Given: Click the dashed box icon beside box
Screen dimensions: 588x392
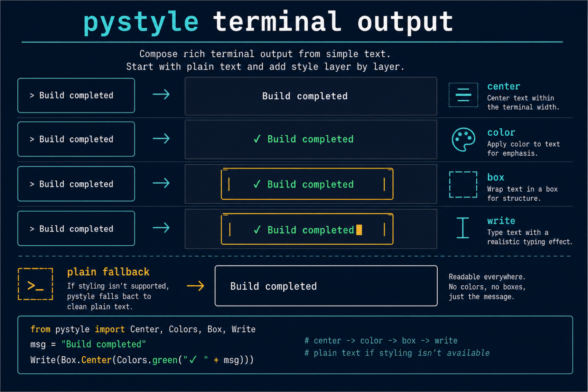Looking at the screenshot, I should 463,185.
